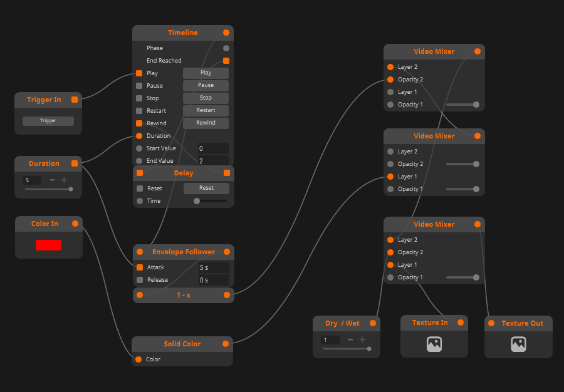The width and height of the screenshot is (564, 392).
Task: Decrease Dry / Wet value with minus stepper
Action: coord(350,340)
